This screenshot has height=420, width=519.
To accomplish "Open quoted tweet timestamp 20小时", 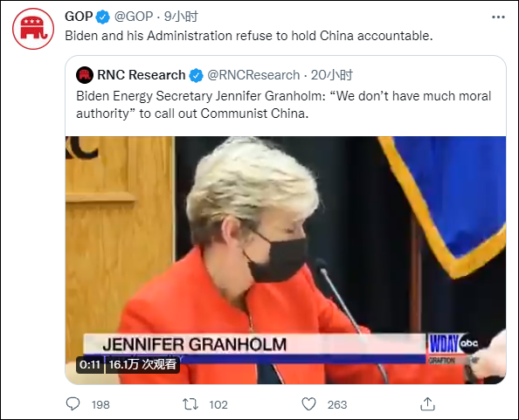I will 332,75.
